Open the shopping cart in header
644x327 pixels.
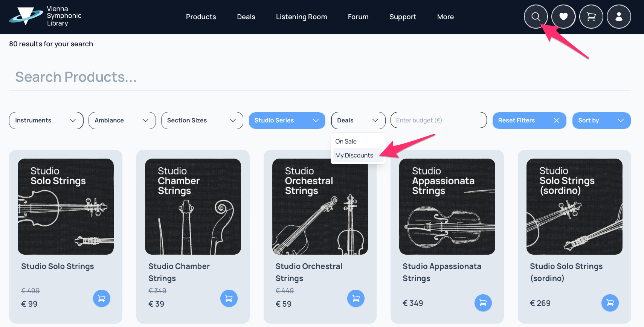point(591,17)
